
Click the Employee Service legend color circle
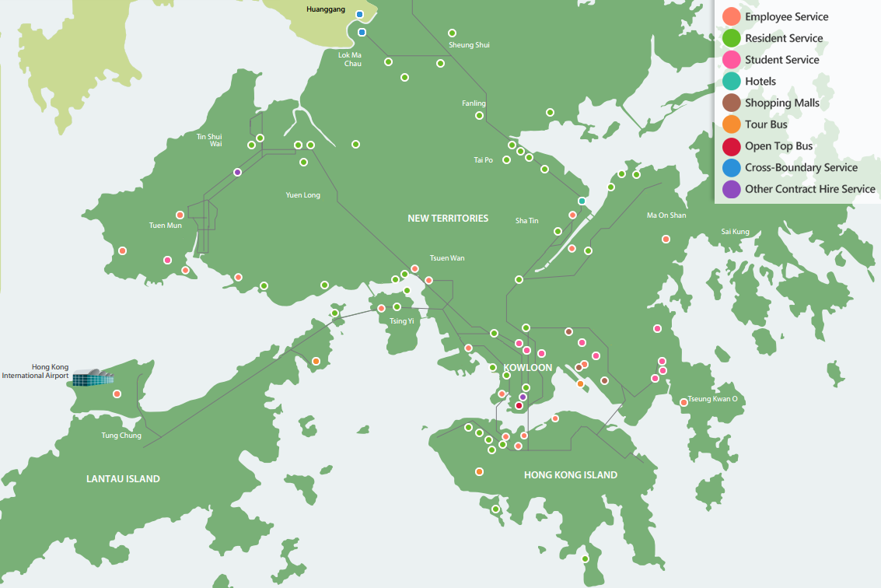pos(731,16)
